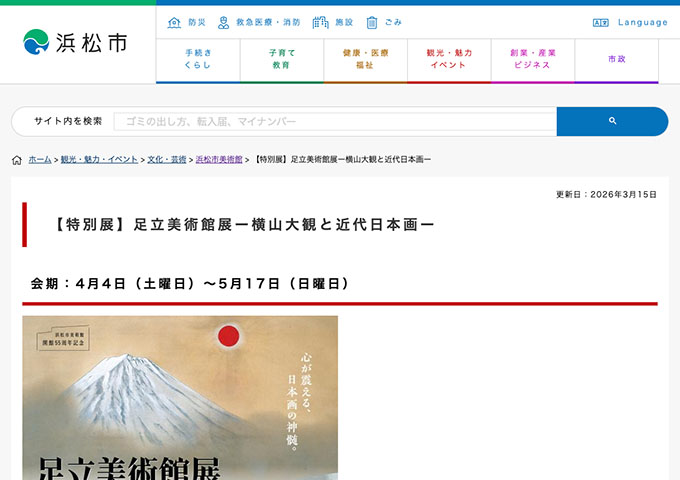Click the ごみ text link

click(x=393, y=22)
